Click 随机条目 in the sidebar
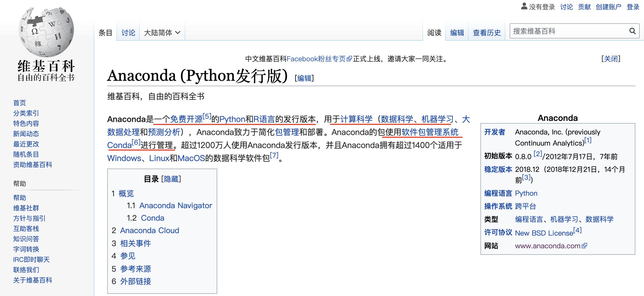The image size is (644, 296). (26, 154)
